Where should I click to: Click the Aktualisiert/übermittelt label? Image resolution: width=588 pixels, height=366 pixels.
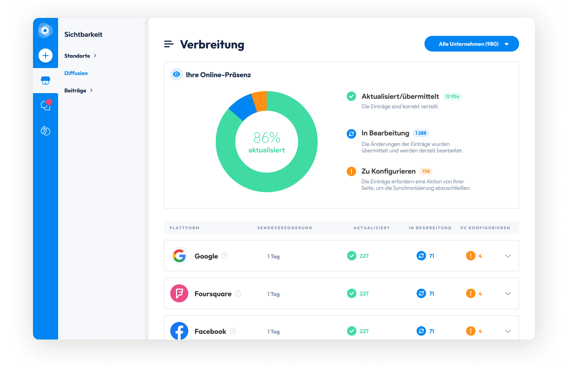pos(400,96)
